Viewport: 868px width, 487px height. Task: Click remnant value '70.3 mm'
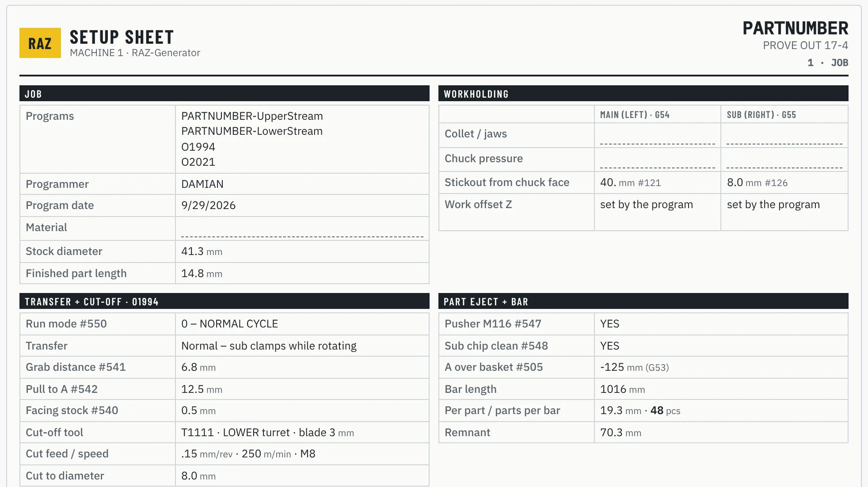click(621, 433)
